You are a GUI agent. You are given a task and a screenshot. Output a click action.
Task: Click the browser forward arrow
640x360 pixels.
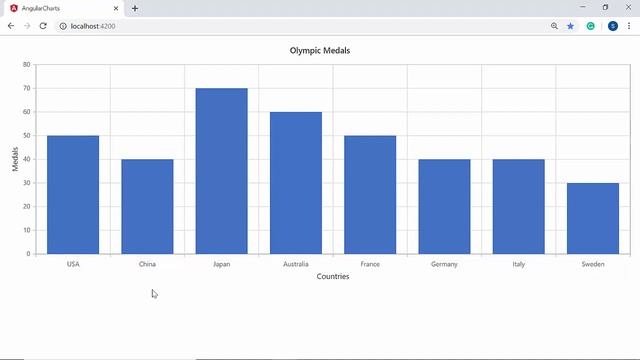coord(27,26)
